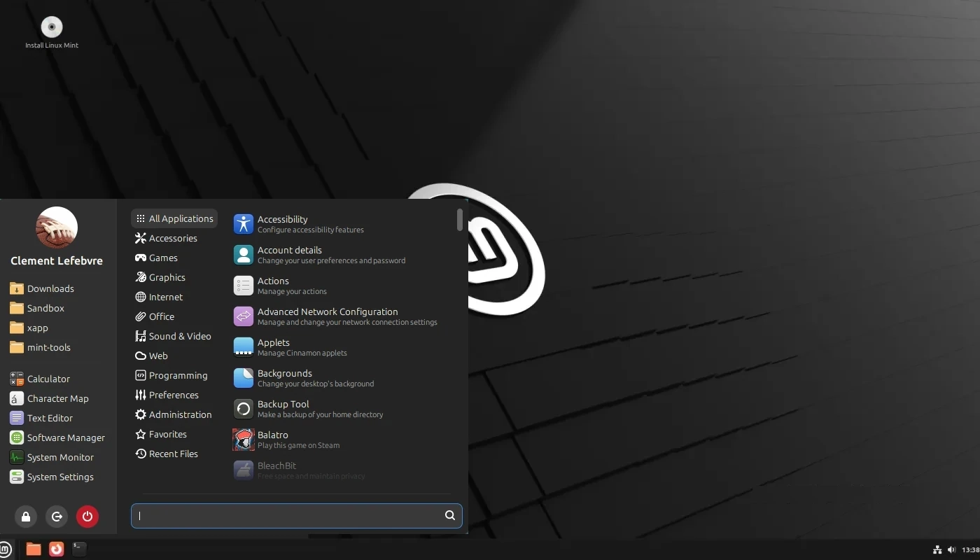Shut down via the power button
The height and width of the screenshot is (560, 980).
[x=87, y=517]
